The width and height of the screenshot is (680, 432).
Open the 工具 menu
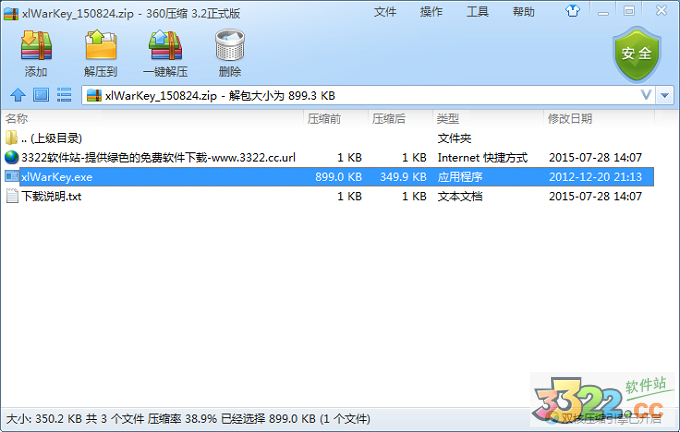coord(477,12)
